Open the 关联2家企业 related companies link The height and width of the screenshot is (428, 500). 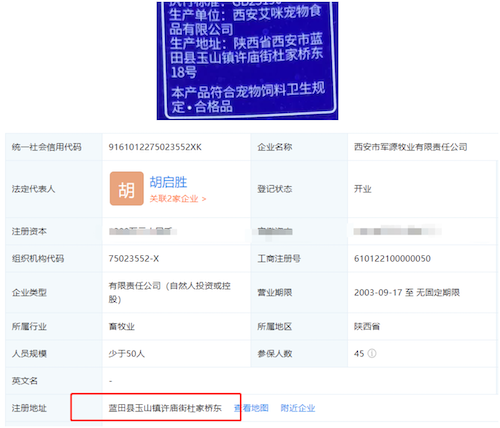[178, 199]
